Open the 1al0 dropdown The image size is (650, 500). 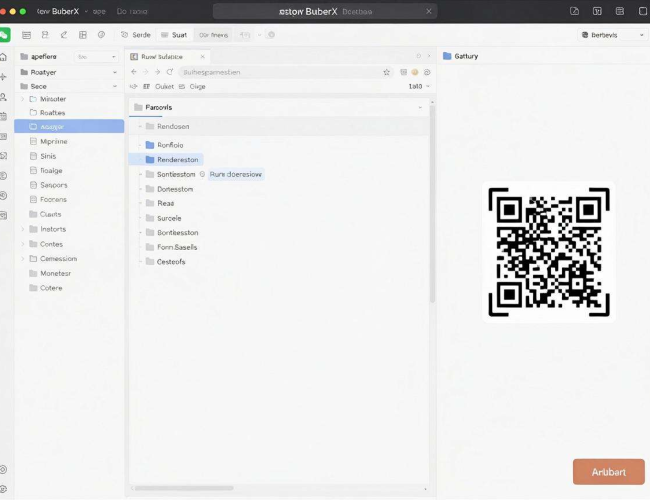pos(419,86)
